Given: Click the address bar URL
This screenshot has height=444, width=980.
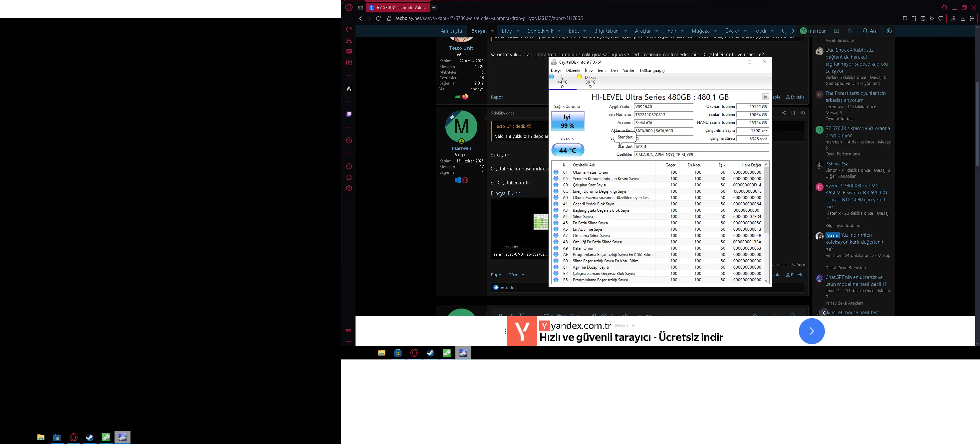Looking at the screenshot, I should [x=489, y=18].
